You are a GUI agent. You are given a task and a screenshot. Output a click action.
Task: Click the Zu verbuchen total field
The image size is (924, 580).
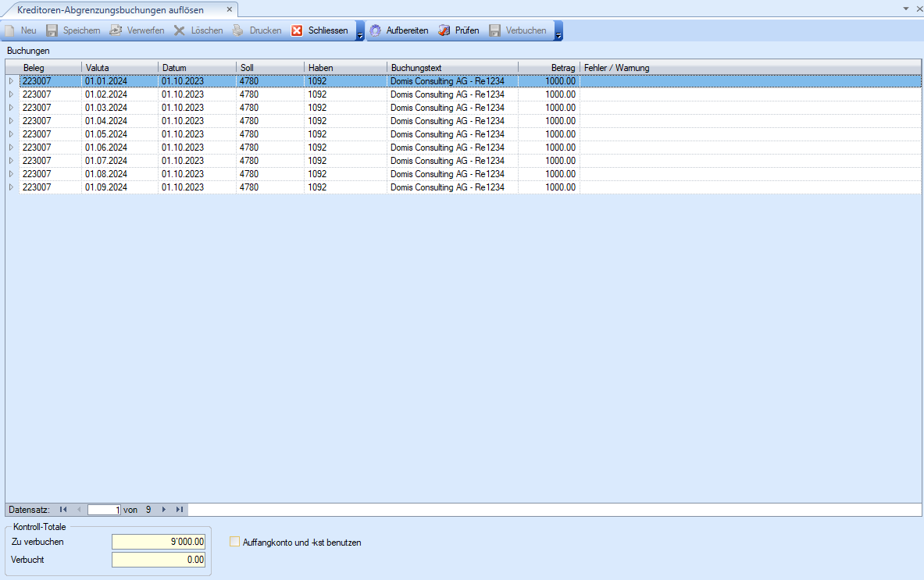(x=159, y=541)
